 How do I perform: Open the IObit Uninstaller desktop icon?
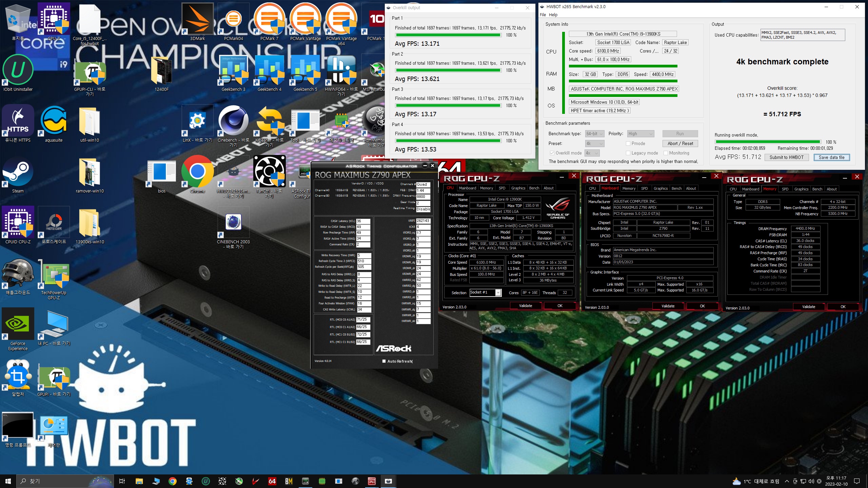[x=18, y=73]
